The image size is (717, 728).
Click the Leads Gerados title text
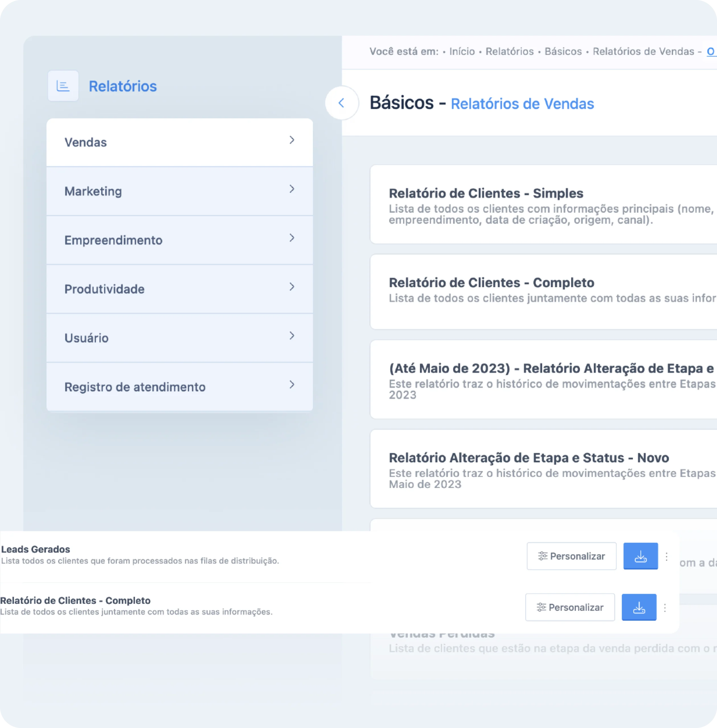click(36, 549)
